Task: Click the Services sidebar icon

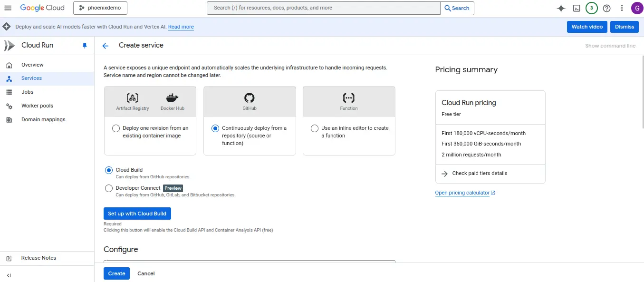Action: [9, 78]
